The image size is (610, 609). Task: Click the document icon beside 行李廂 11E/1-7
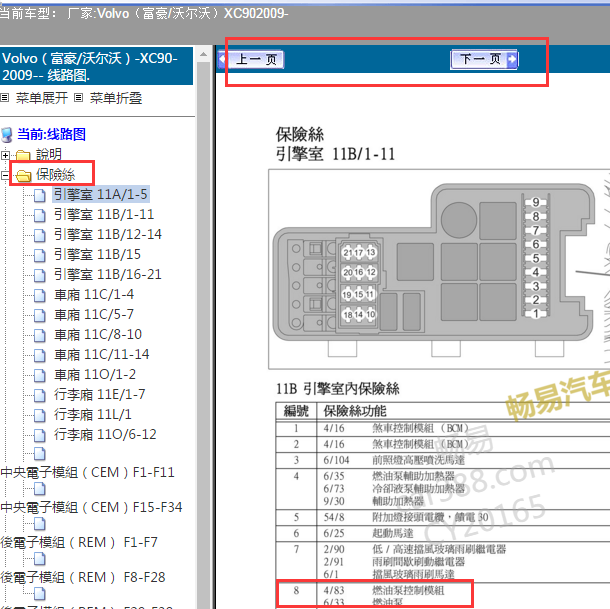coord(39,395)
